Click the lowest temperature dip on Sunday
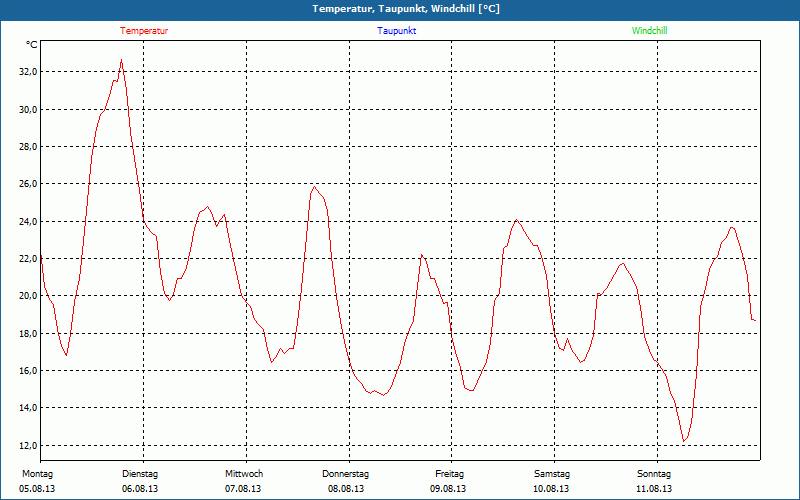800x500 pixels. [684, 441]
